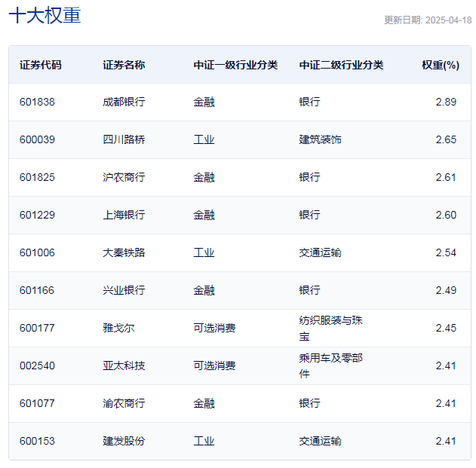The height and width of the screenshot is (468, 476).
Task: Select the name 兴业银行
Action: 124,290
